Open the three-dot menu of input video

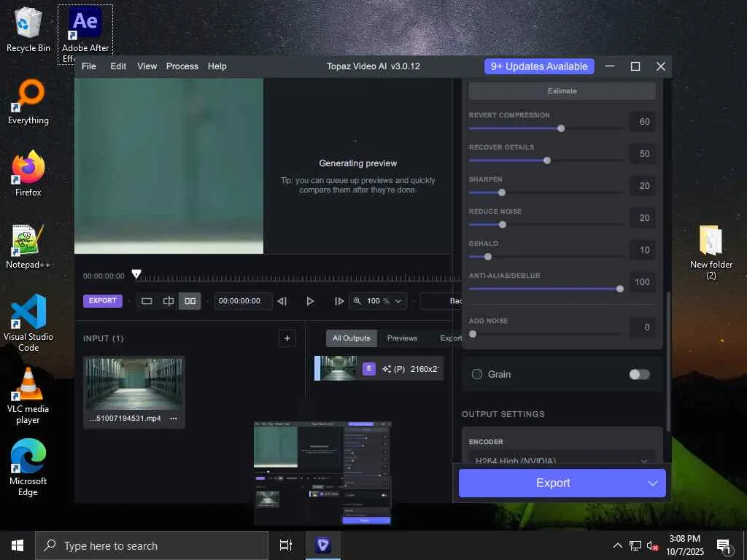point(174,419)
